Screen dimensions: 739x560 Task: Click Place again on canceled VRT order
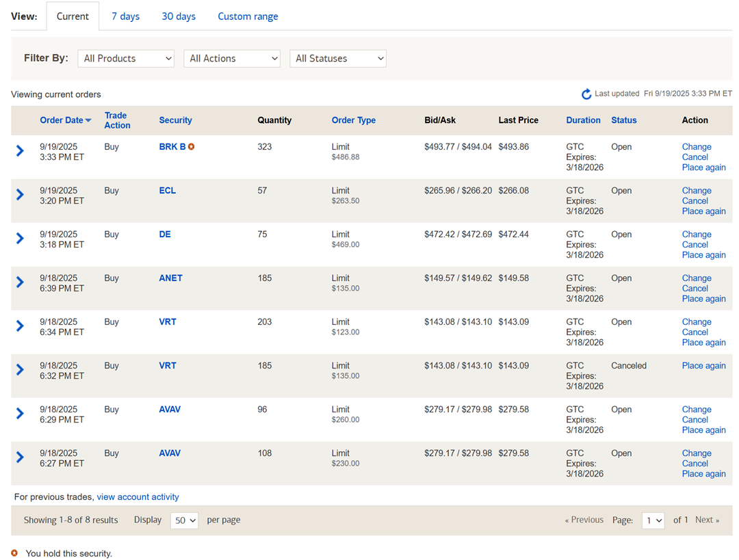703,366
